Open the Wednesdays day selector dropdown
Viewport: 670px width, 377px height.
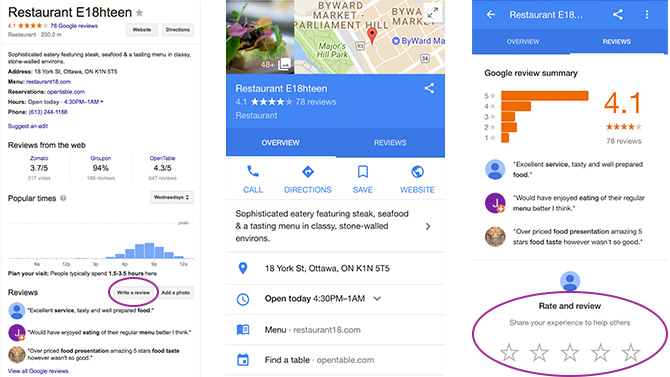[x=172, y=197]
